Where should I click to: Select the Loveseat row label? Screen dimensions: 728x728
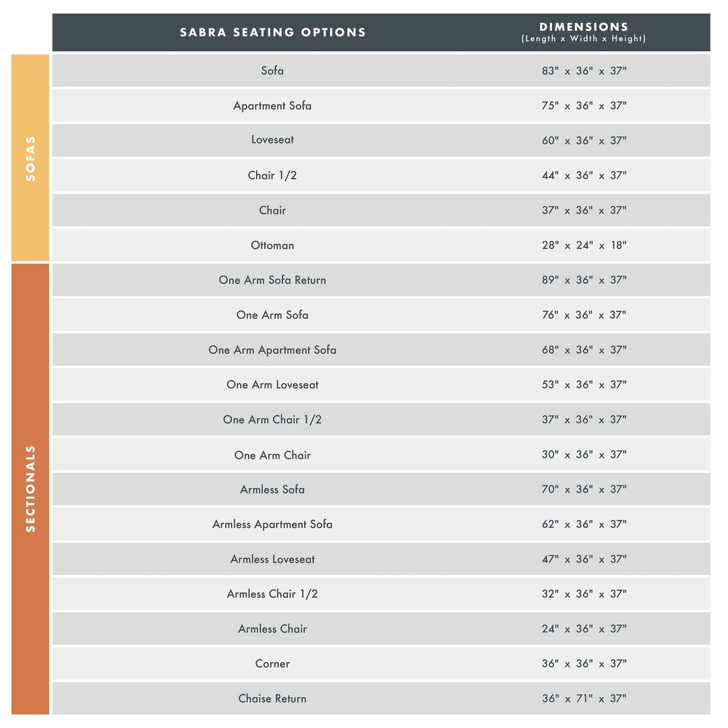272,140
